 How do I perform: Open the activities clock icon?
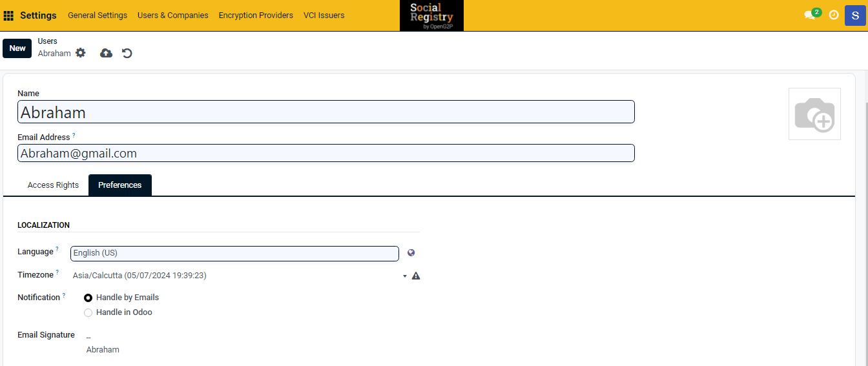click(x=834, y=15)
